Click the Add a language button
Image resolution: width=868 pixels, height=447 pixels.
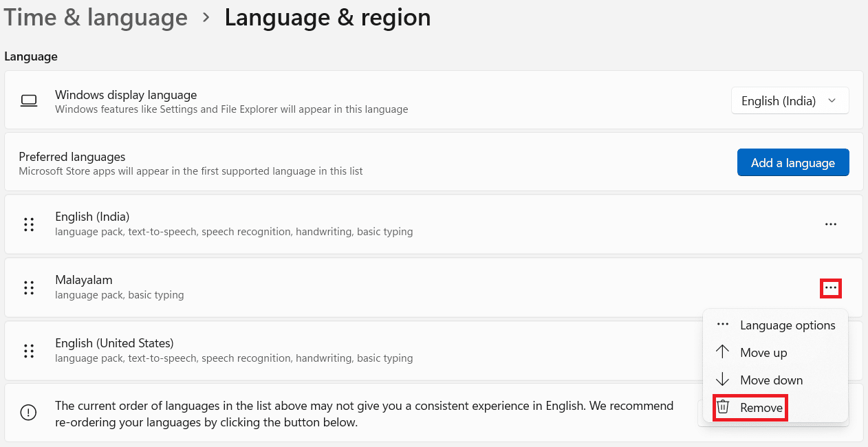click(793, 163)
